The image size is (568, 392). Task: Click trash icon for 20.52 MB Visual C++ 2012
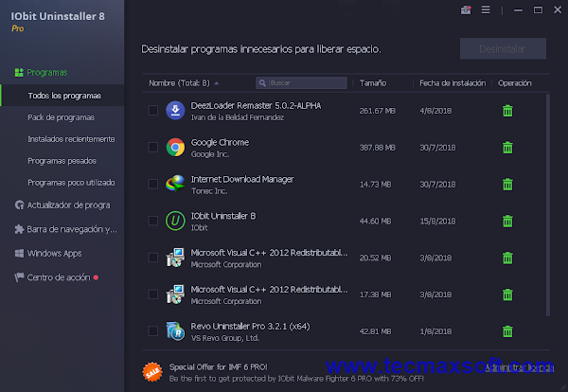click(507, 258)
